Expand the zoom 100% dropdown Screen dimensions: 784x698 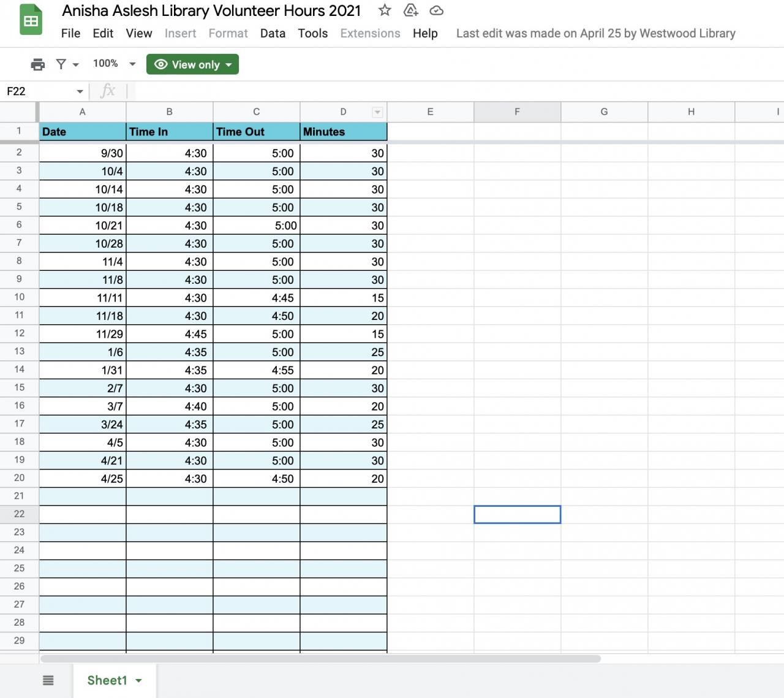(x=114, y=64)
